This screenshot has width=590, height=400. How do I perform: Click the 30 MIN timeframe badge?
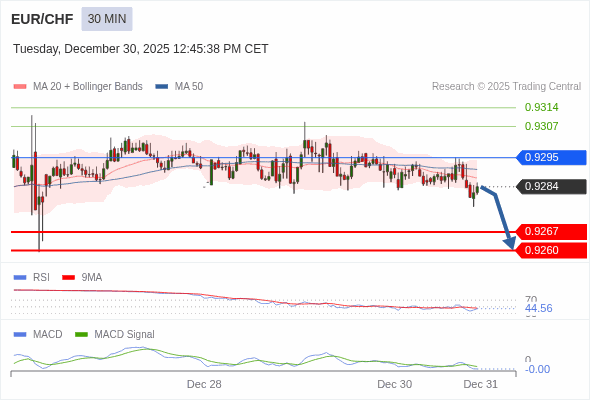point(107,19)
